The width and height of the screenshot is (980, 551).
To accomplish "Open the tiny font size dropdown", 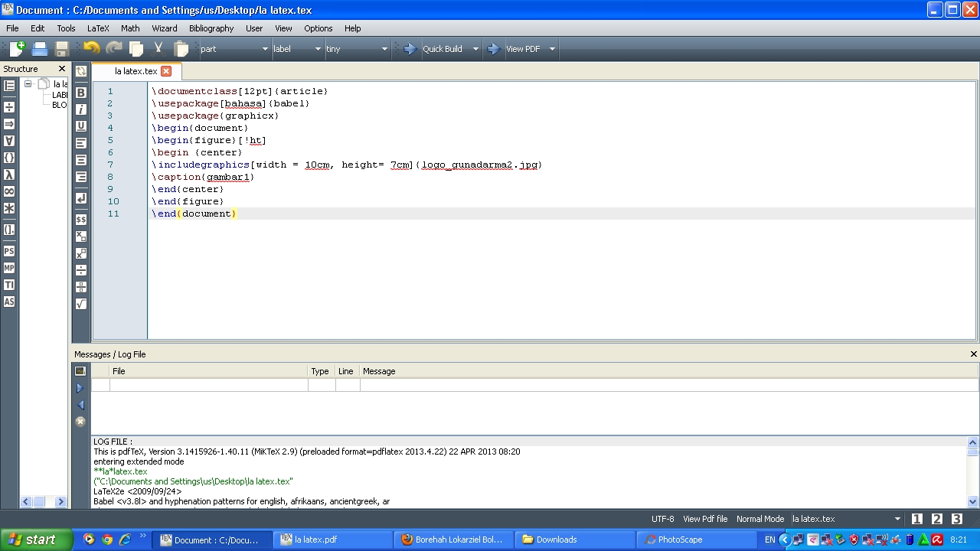I will coord(357,49).
